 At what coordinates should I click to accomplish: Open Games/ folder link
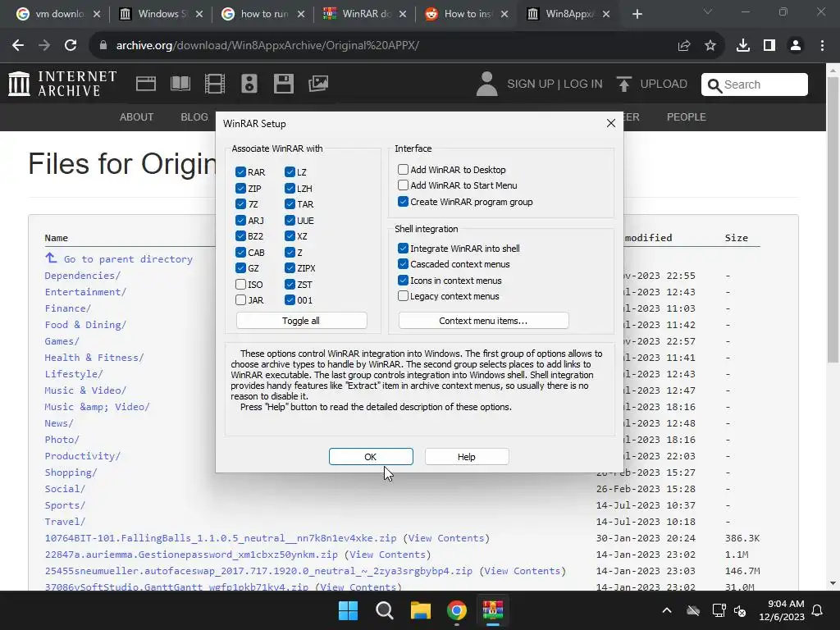62,340
